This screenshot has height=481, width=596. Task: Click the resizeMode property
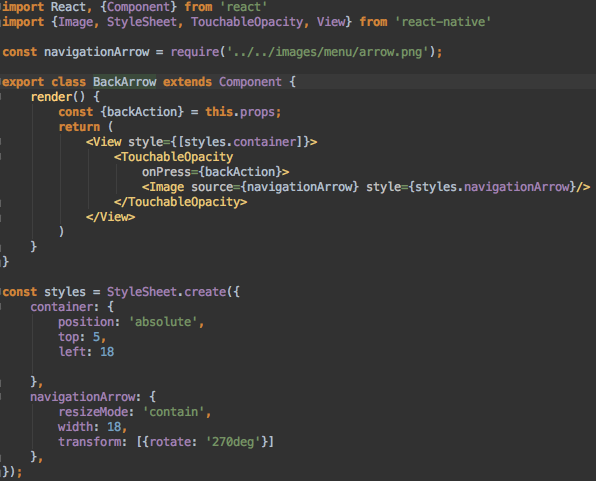pyautogui.click(x=93, y=412)
